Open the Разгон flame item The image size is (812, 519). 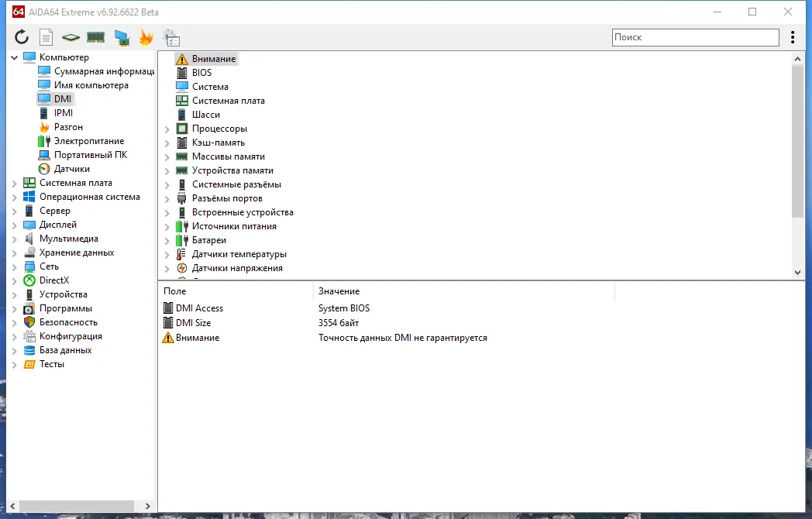pos(68,127)
